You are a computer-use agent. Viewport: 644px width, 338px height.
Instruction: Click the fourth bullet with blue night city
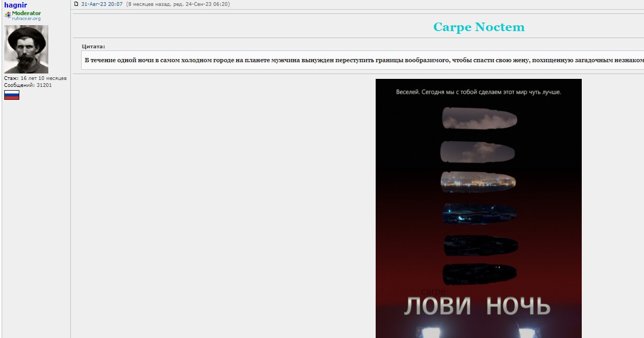click(x=479, y=213)
